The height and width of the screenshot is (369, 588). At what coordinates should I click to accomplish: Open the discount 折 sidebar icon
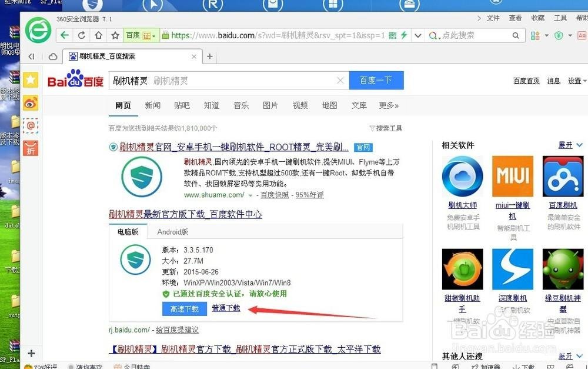tap(31, 148)
